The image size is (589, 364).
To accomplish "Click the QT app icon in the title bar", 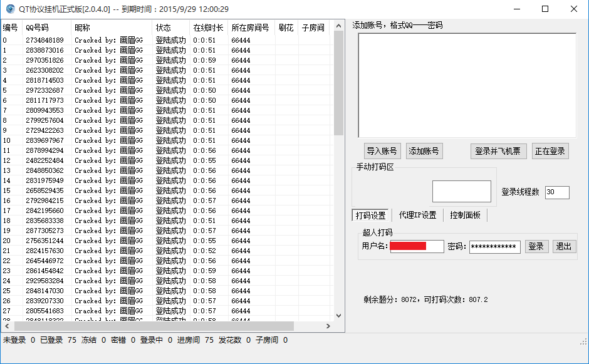I will pyautogui.click(x=9, y=9).
